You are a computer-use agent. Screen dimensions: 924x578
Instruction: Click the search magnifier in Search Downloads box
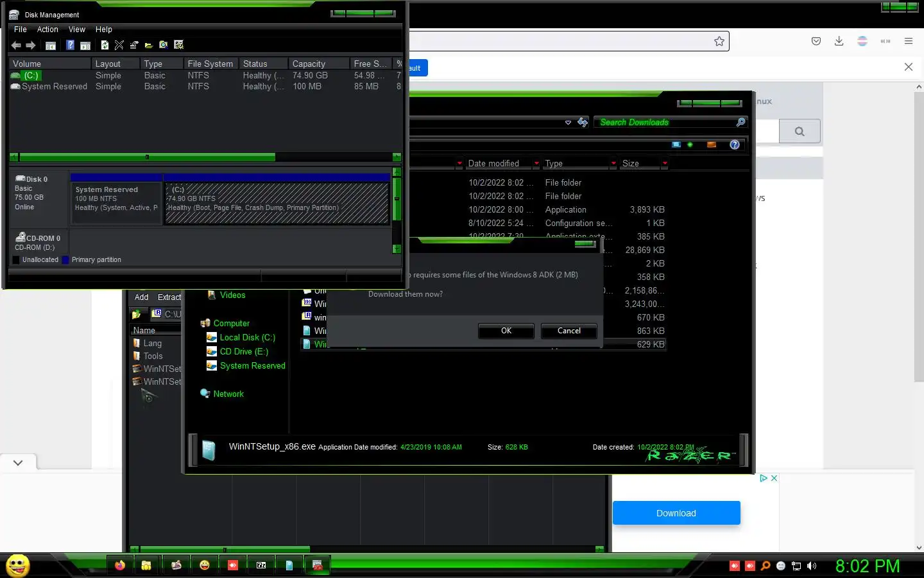tap(740, 122)
